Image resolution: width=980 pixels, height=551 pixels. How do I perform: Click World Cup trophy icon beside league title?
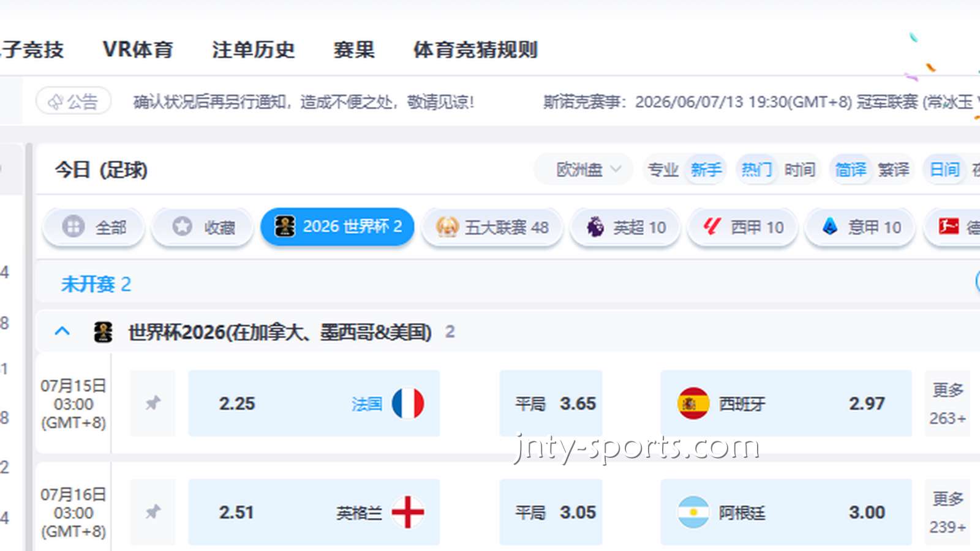103,332
